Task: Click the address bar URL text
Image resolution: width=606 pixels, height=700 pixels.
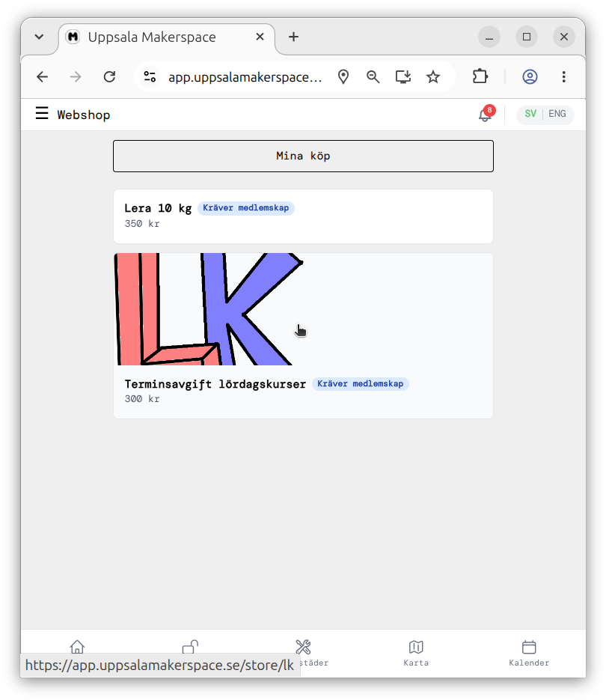Action: pyautogui.click(x=245, y=77)
